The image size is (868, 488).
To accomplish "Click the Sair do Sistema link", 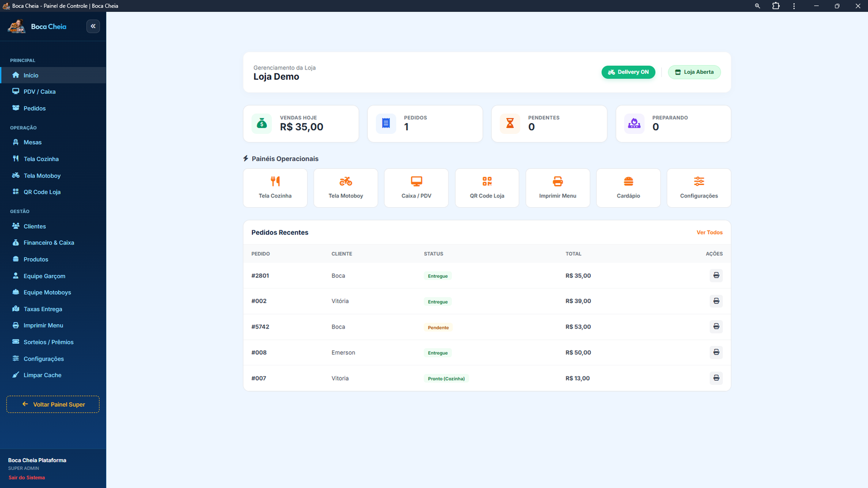I will [27, 478].
